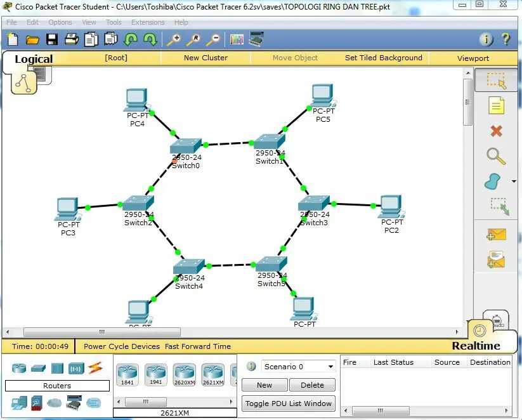Open the View menu
The image size is (522, 420).
(x=89, y=22)
